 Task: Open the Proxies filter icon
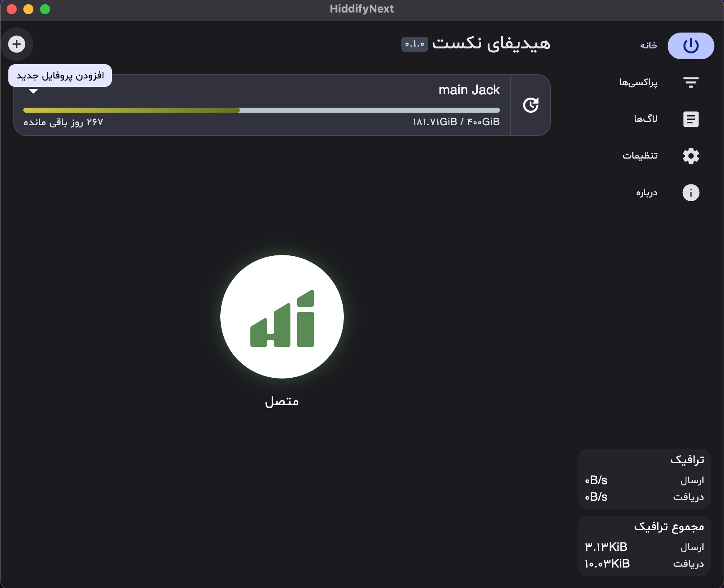(x=691, y=82)
